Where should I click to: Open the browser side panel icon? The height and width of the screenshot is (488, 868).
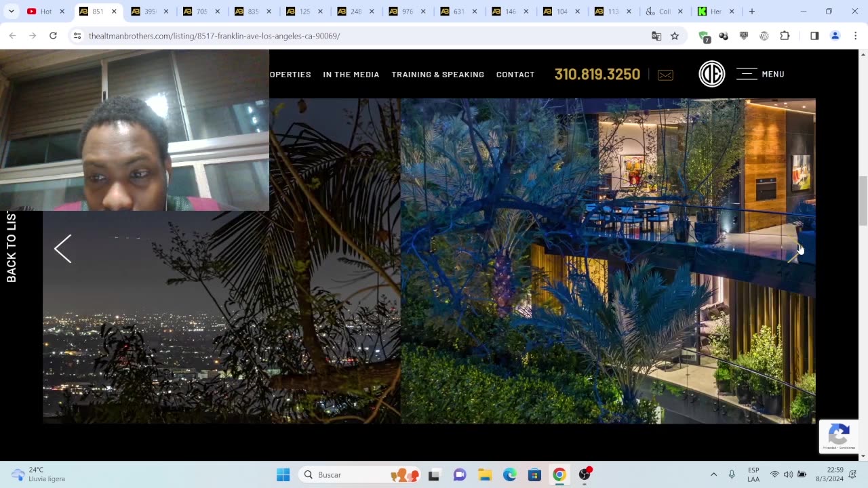point(814,36)
